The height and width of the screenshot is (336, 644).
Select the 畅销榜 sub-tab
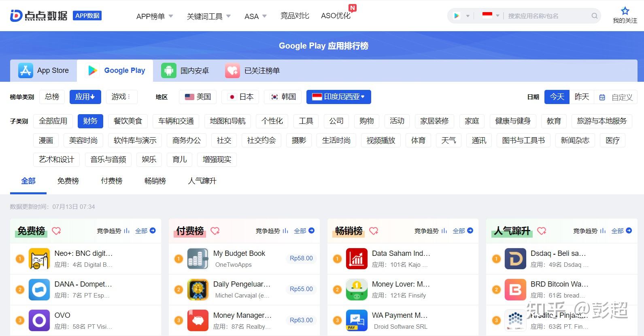tap(155, 181)
